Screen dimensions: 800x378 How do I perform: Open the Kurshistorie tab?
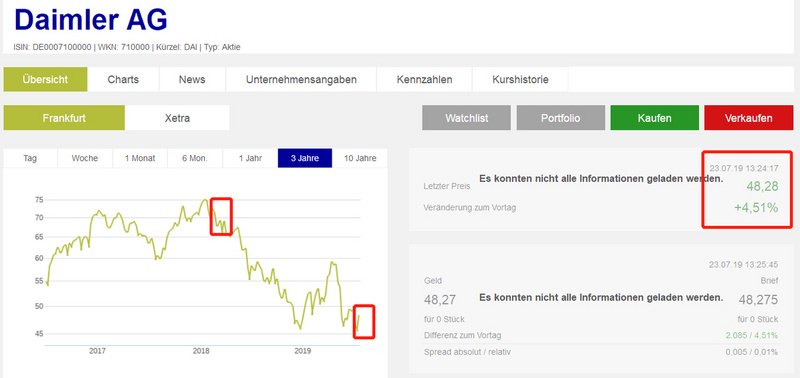pyautogui.click(x=520, y=80)
